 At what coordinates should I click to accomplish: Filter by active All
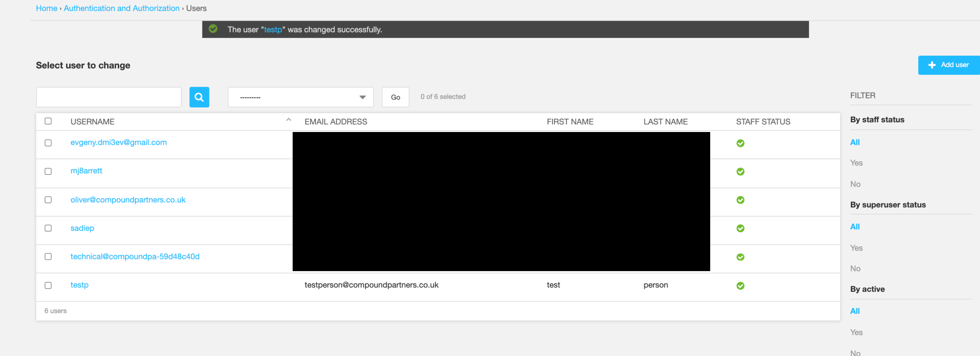pyautogui.click(x=855, y=311)
